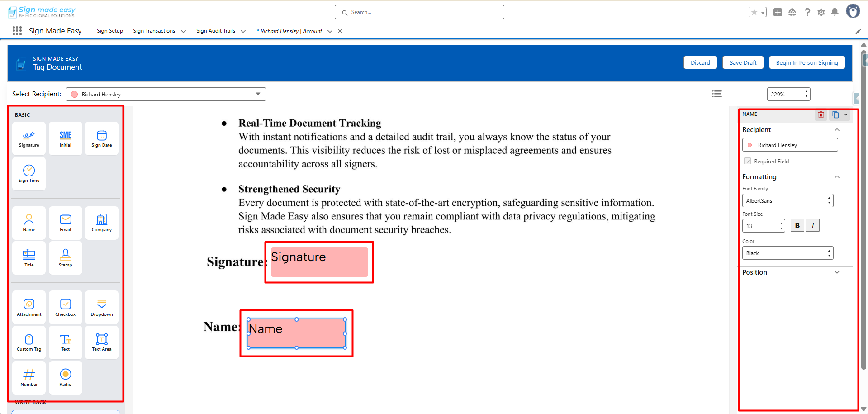
Task: Select the Text tag tool
Action: (x=66, y=343)
